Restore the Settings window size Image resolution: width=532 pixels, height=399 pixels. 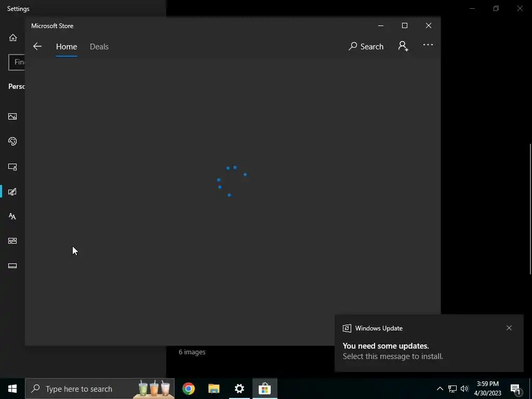pos(496,8)
